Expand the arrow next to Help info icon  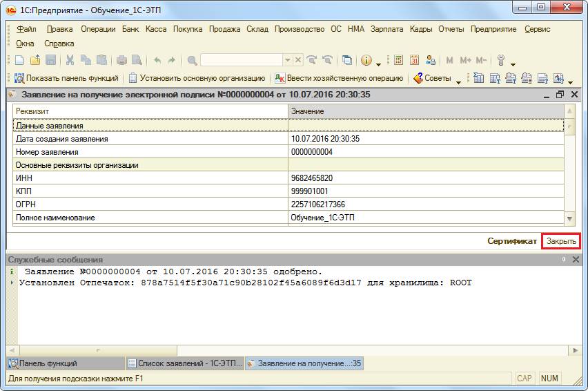pyautogui.click(x=378, y=64)
